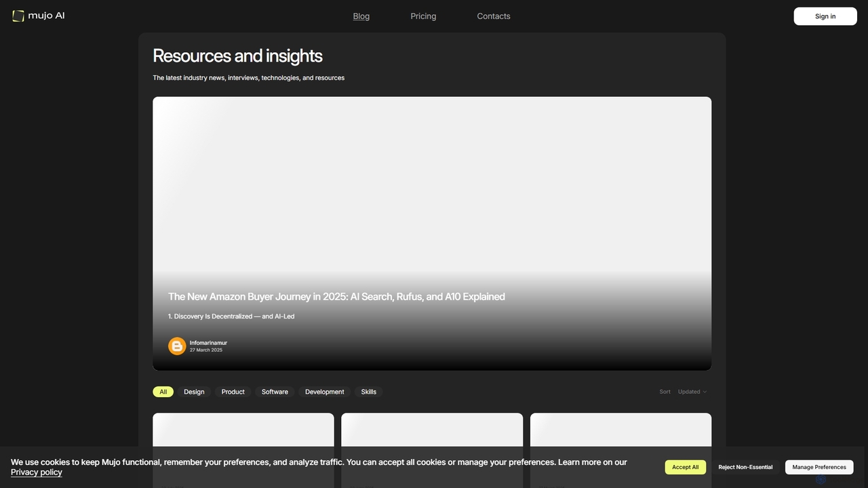Screen dimensions: 868x488
Task: Click the mujo AI logo icon
Action: click(x=18, y=16)
